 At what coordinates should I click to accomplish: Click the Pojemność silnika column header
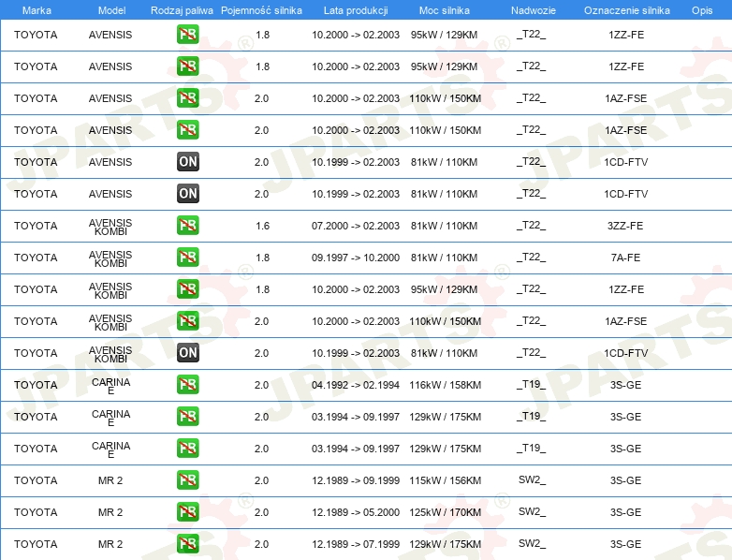tap(261, 10)
